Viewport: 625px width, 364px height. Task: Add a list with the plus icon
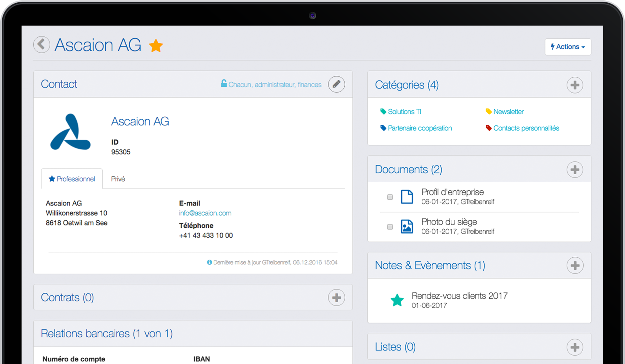click(575, 347)
